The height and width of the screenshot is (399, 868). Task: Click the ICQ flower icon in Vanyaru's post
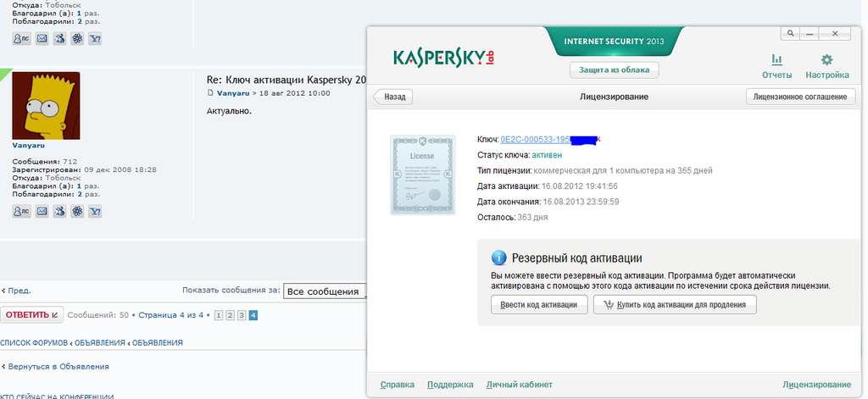(x=77, y=211)
